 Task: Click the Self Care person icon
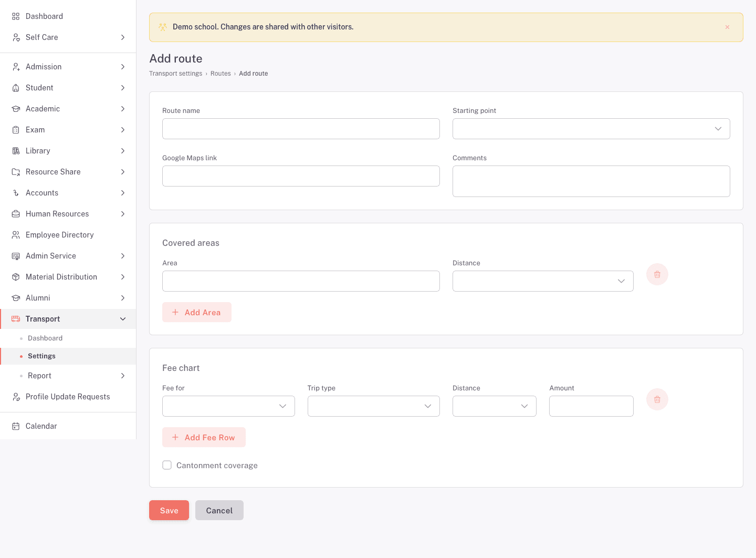tap(16, 37)
